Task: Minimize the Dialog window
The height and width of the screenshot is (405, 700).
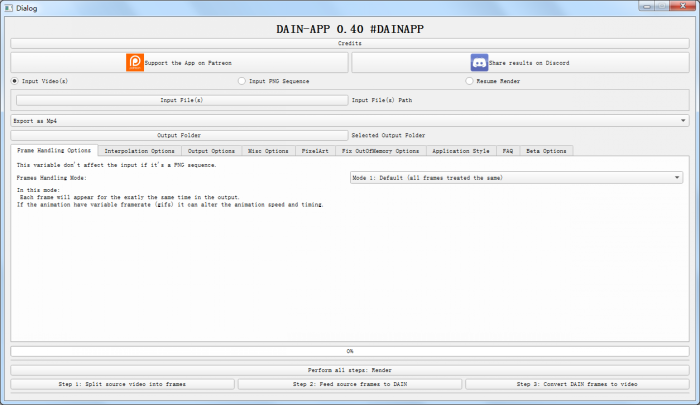Action: pos(646,6)
